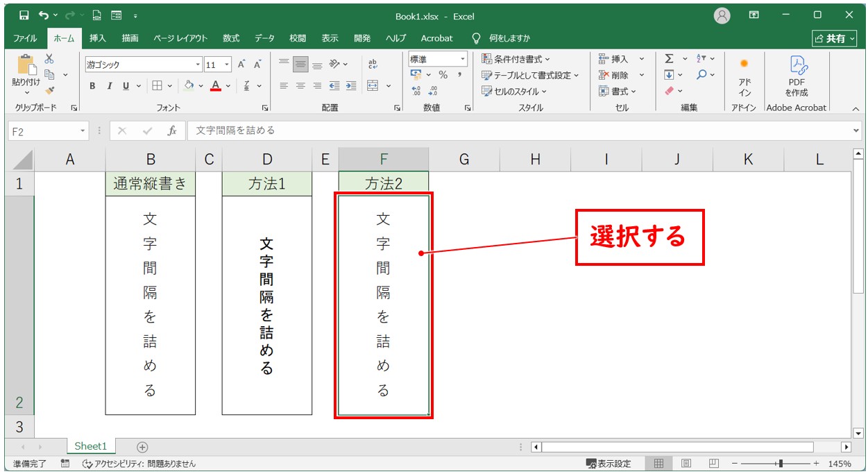Decrease indent icon
The height and width of the screenshot is (474, 868).
point(334,86)
